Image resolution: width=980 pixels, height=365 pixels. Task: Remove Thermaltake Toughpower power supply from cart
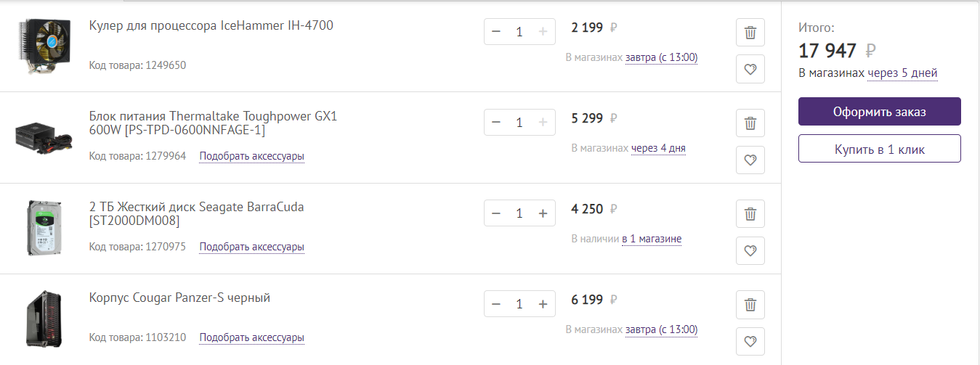[x=750, y=123]
